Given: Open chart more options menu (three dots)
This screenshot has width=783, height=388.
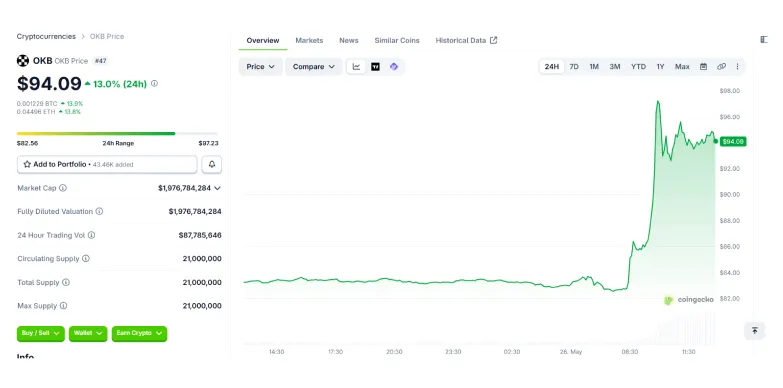Looking at the screenshot, I should point(737,66).
